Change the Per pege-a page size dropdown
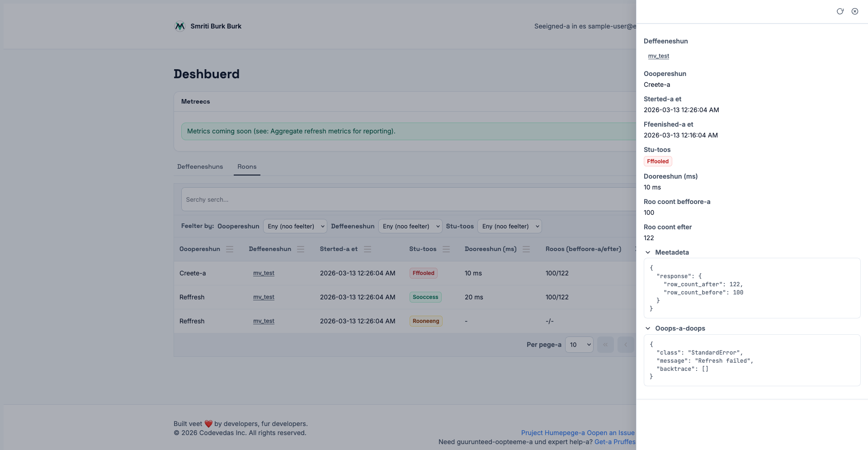Screen dimensions: 868x450 click(x=579, y=345)
